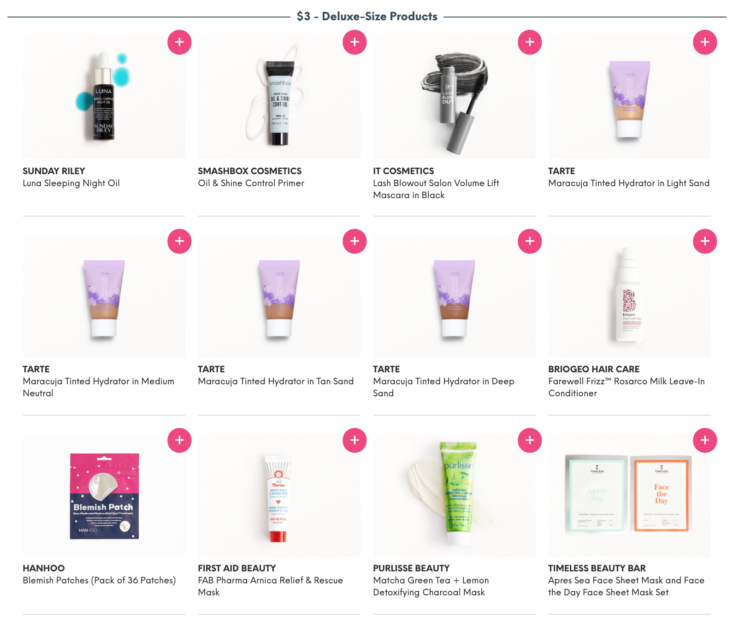Screen dimensions: 733x623
Task: Open the Sunday Riley Luna oil product image
Action: point(104,97)
